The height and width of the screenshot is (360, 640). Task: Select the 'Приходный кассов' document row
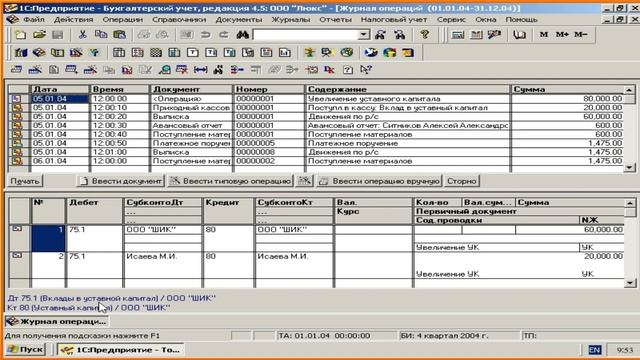pos(316,108)
